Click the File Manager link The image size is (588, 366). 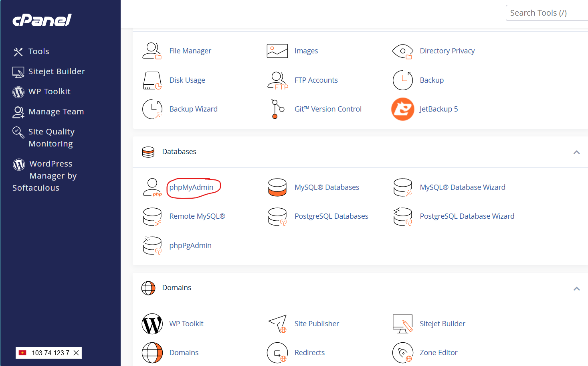[x=190, y=51]
